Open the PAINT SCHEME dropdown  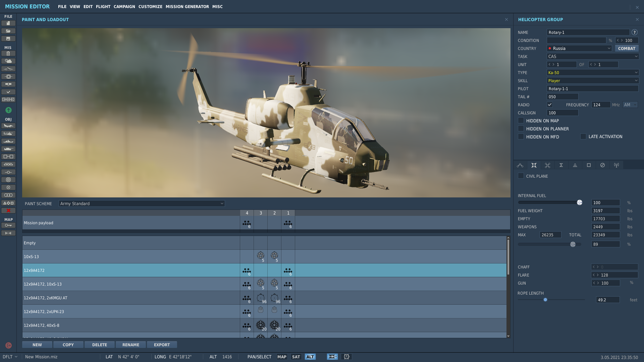pyautogui.click(x=142, y=203)
